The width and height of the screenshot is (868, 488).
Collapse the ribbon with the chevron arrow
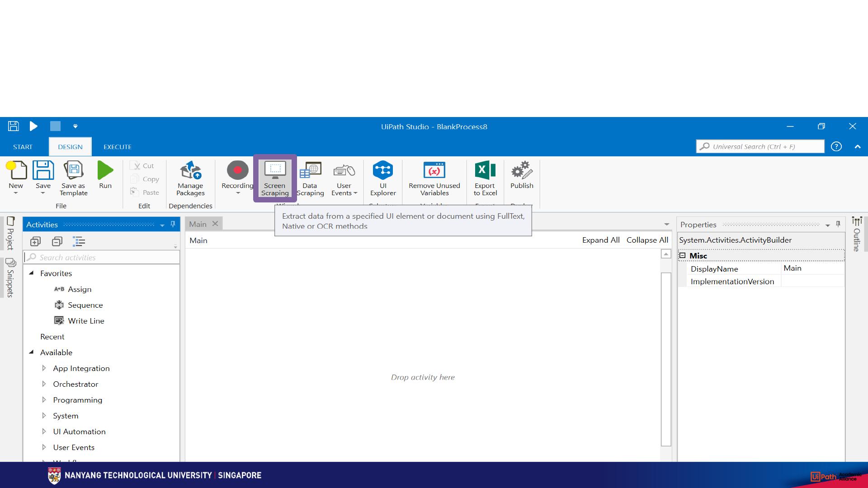pos(858,146)
